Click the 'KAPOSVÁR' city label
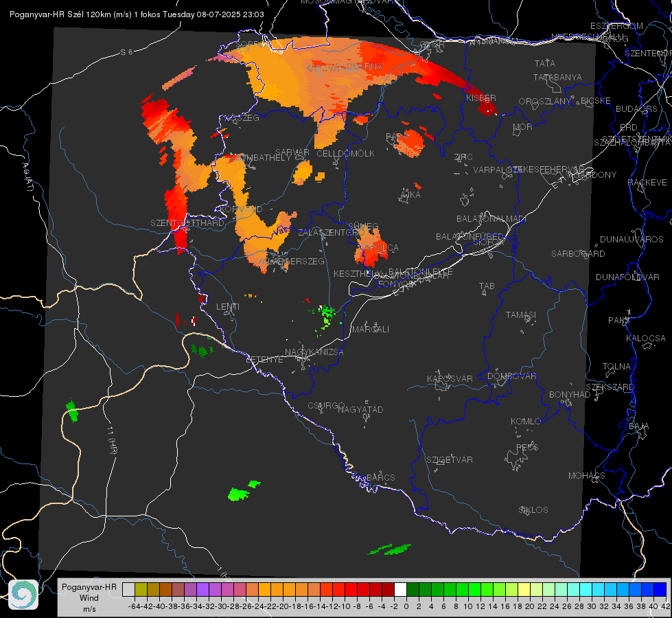 [450, 378]
